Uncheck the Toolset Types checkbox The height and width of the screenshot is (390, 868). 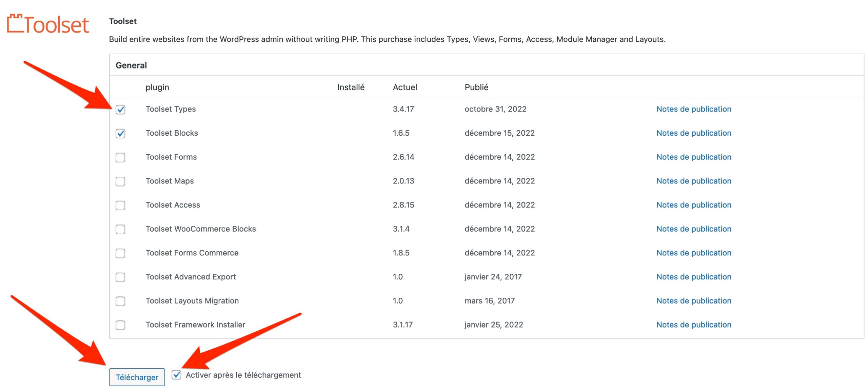120,110
